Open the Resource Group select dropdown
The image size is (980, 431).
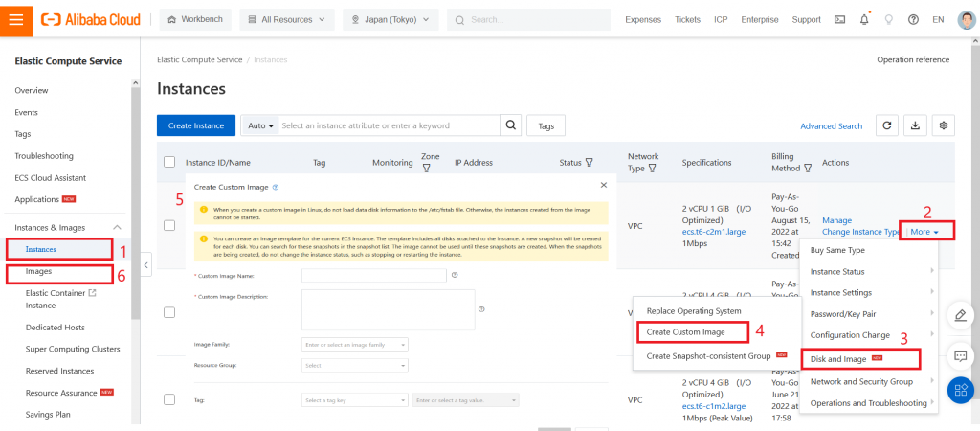tap(355, 365)
